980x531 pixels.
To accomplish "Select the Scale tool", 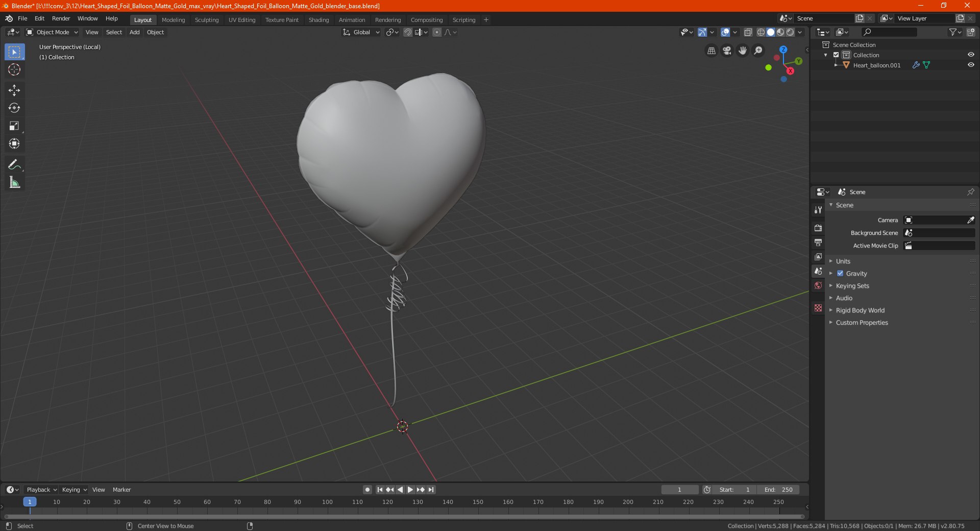I will point(14,126).
